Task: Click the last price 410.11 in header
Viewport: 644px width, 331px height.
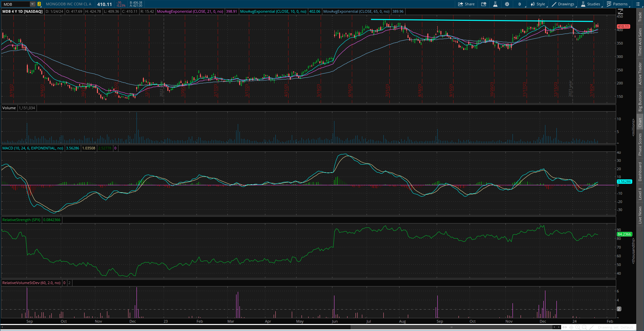Action: 105,4
